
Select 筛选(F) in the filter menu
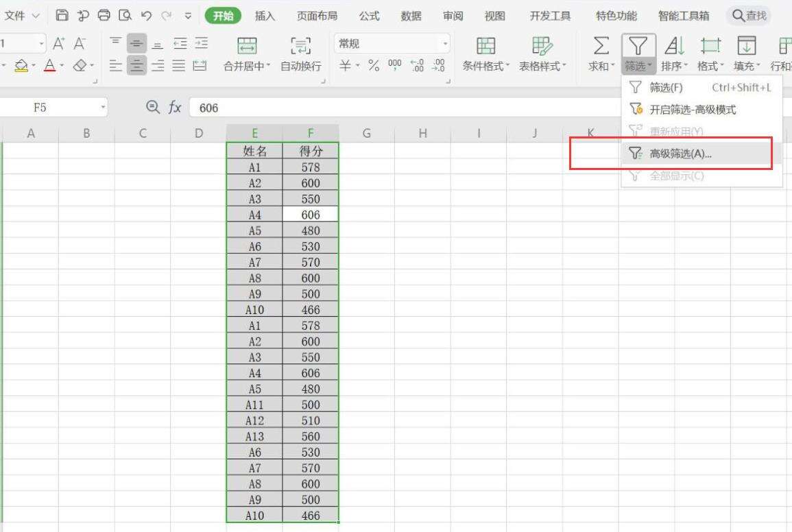point(701,87)
